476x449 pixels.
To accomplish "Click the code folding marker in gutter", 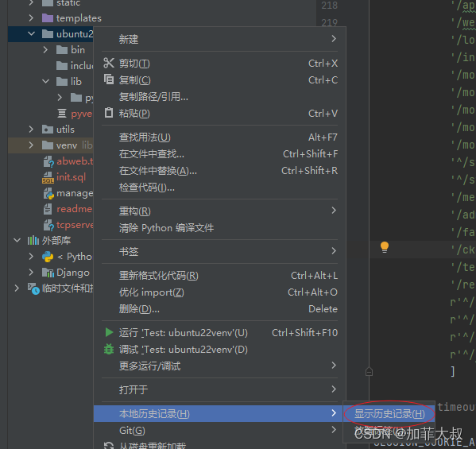I will [x=369, y=372].
